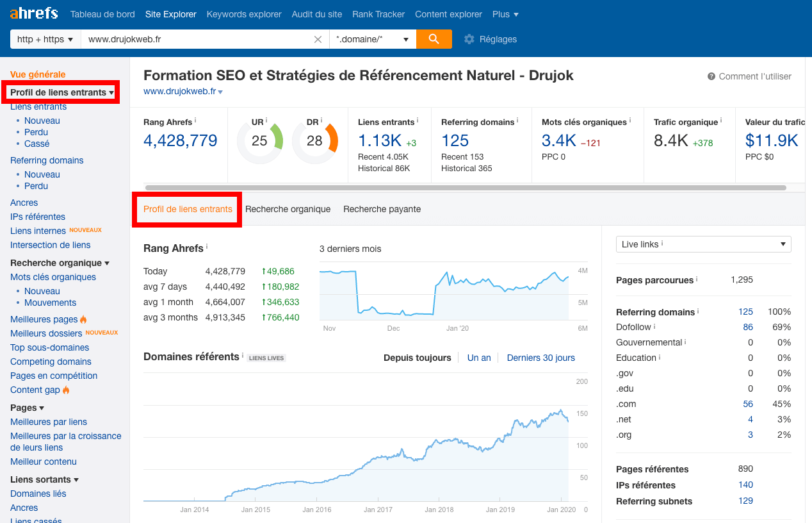Click into the www.drujokweb.fr URL input field

[x=205, y=39]
